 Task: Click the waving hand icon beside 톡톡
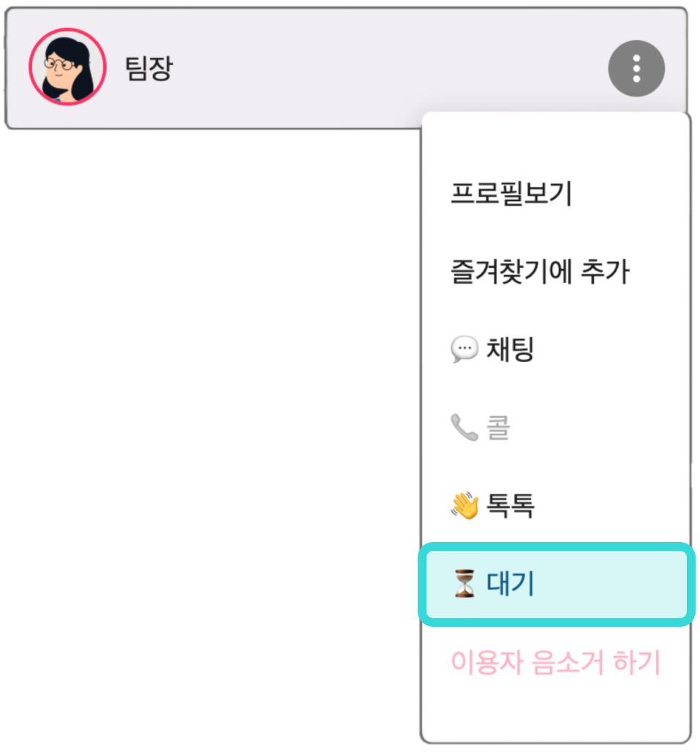pyautogui.click(x=464, y=503)
